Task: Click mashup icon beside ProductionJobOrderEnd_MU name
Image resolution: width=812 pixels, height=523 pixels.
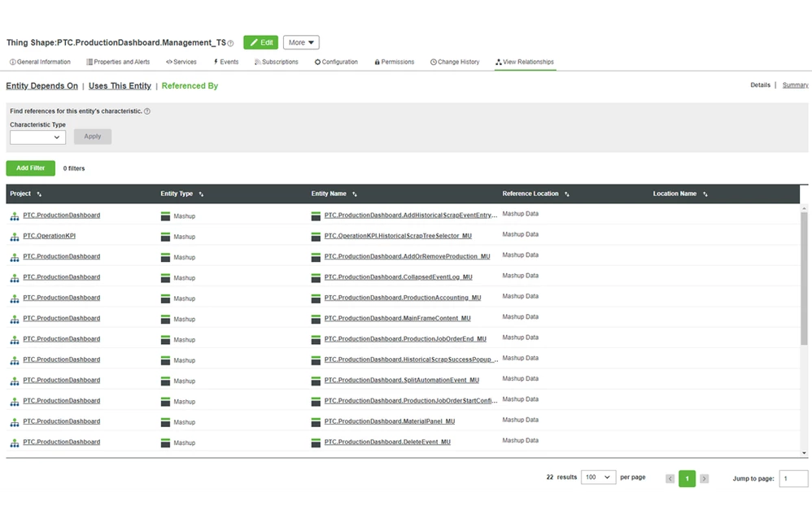Action: 316,340
